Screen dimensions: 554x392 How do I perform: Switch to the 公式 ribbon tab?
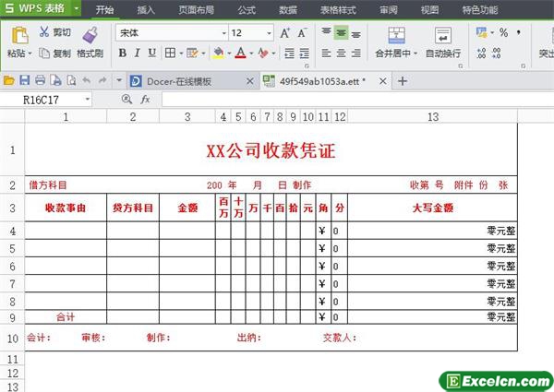pyautogui.click(x=247, y=9)
